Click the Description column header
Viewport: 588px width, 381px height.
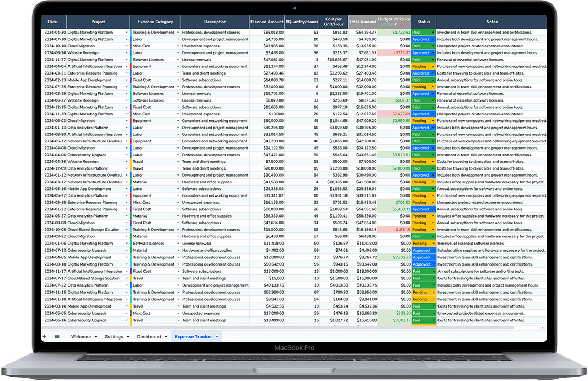point(215,22)
